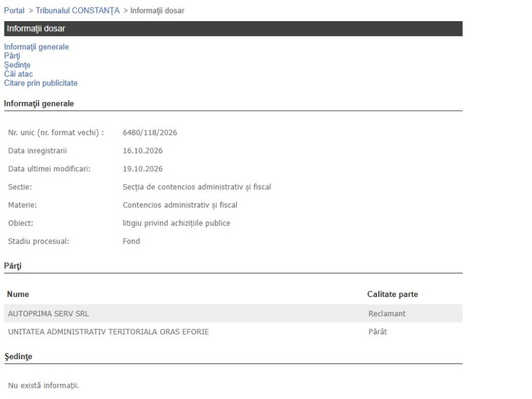Open the Părți anchor link
532x399 pixels.
click(12, 55)
